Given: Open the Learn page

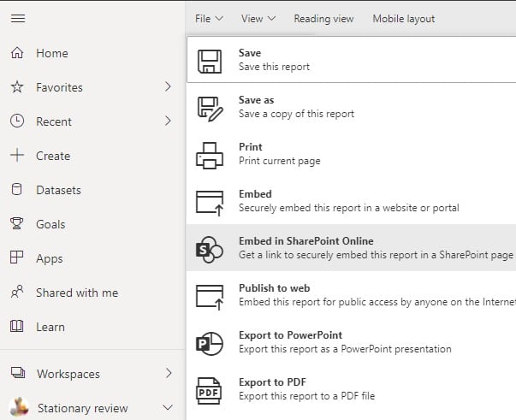Looking at the screenshot, I should tap(50, 327).
